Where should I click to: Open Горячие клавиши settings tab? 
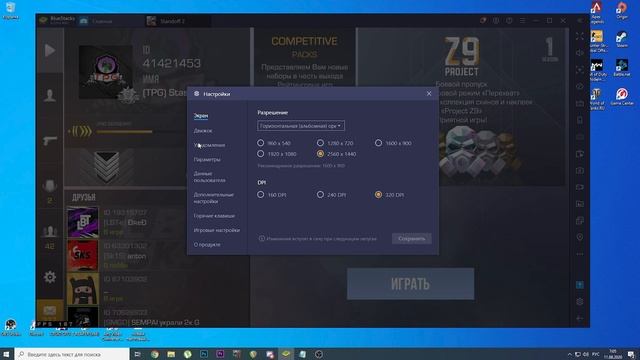pos(214,216)
